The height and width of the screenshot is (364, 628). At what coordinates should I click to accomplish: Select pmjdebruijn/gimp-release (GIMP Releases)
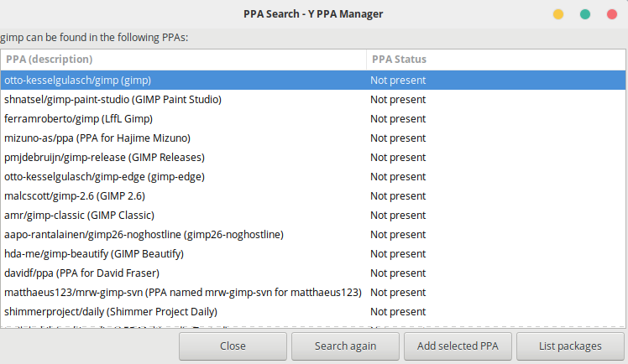point(313,157)
